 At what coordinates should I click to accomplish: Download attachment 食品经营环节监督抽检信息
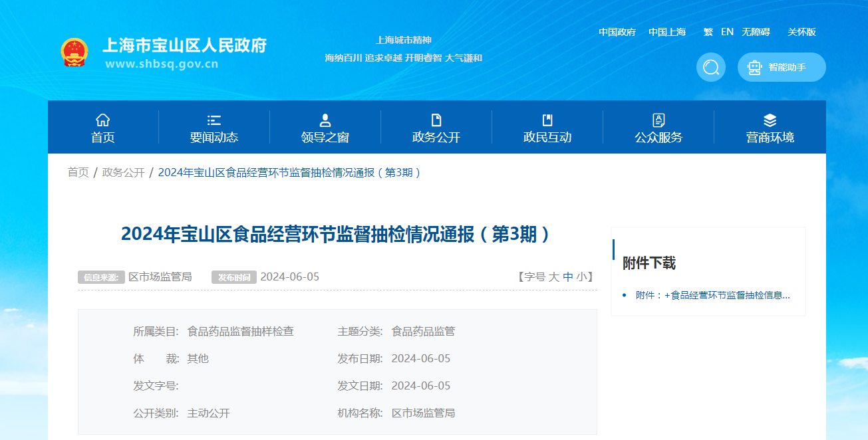pyautogui.click(x=713, y=295)
